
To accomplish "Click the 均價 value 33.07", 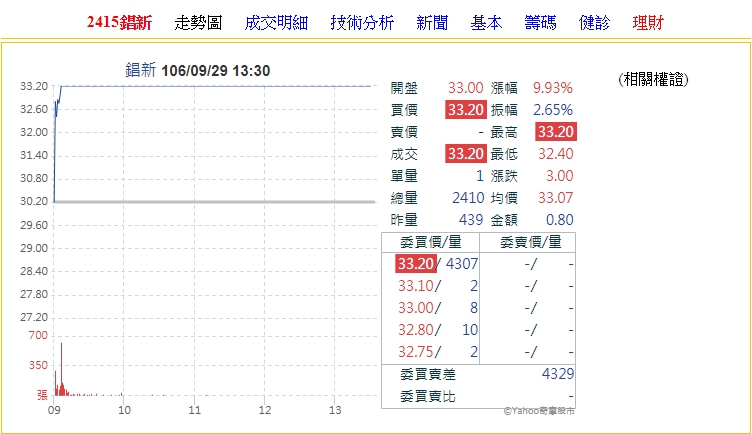I will [555, 198].
